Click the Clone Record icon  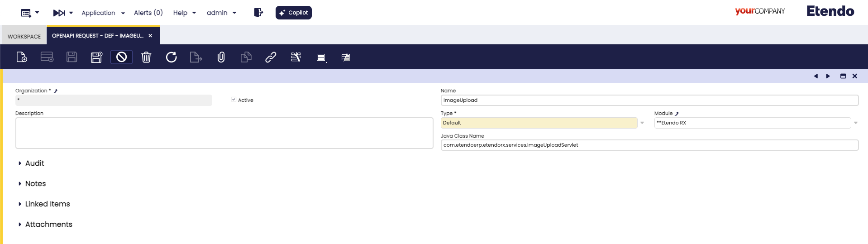[246, 57]
